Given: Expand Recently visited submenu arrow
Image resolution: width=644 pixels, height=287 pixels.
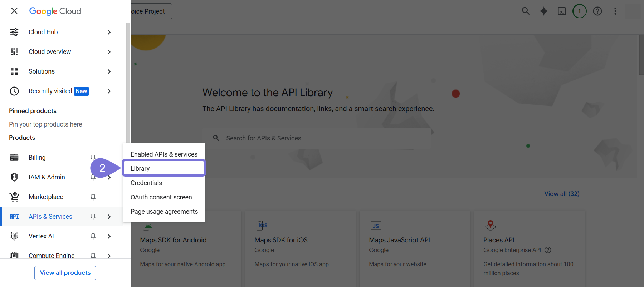Looking at the screenshot, I should click(109, 91).
